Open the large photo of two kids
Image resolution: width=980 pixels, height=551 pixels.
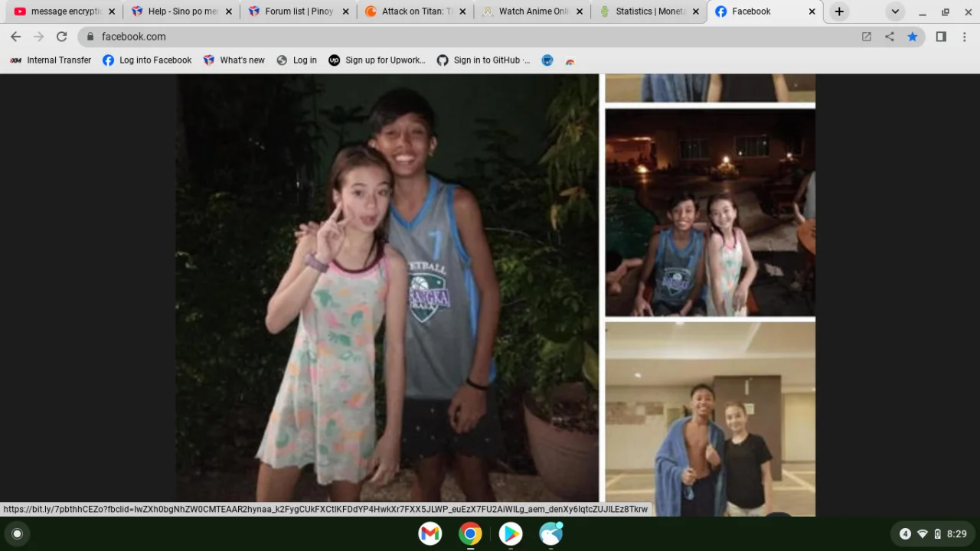point(388,288)
